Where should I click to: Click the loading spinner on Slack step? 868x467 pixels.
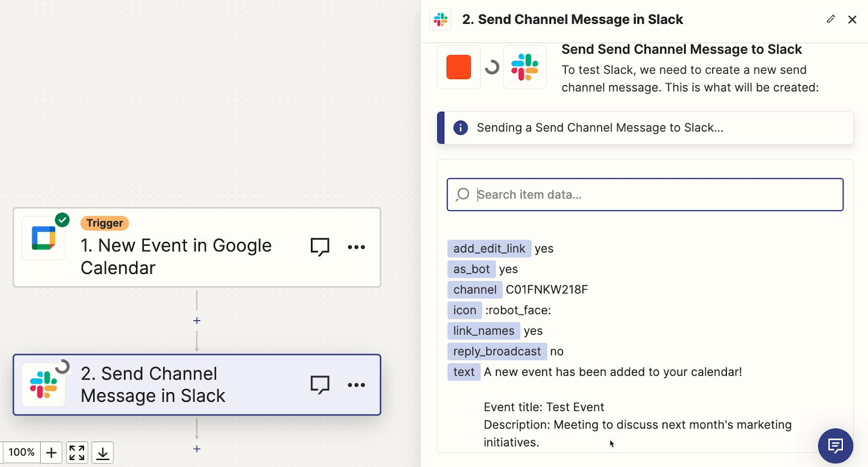[x=62, y=367]
